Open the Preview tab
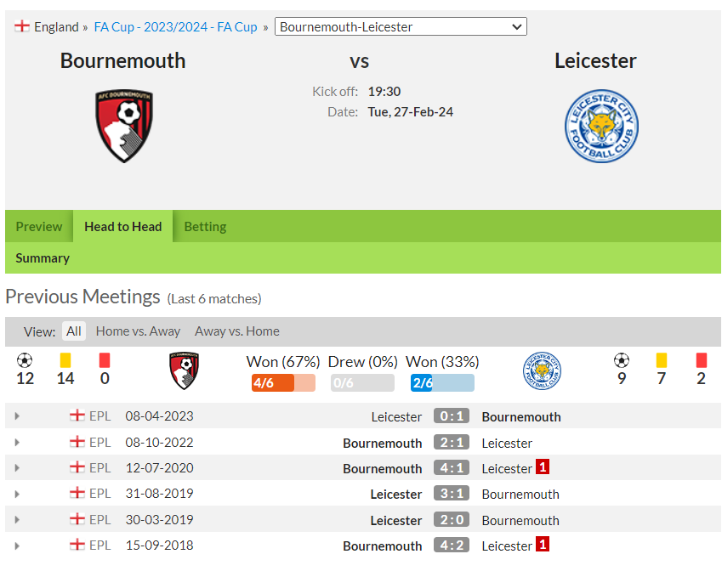The image size is (722, 588). [x=38, y=226]
